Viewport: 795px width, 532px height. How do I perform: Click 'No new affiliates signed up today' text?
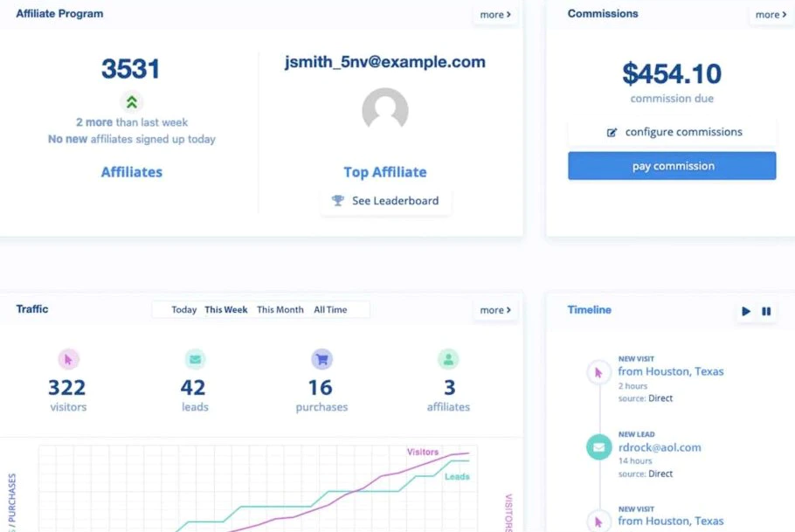(132, 139)
